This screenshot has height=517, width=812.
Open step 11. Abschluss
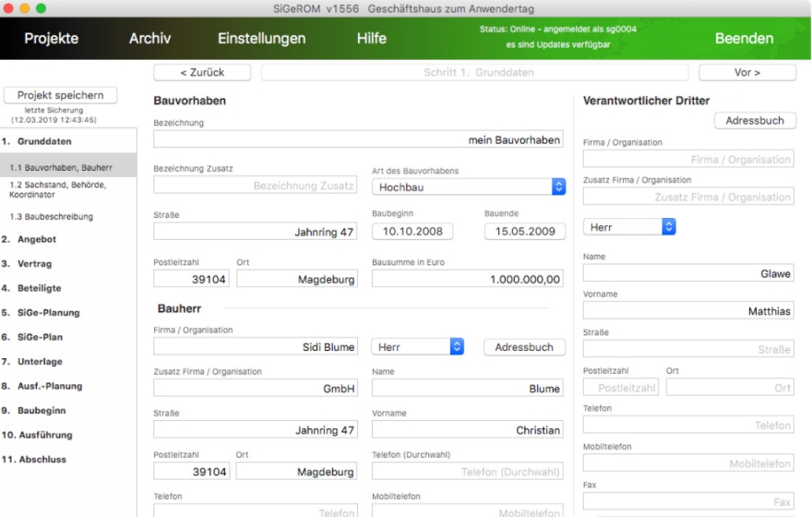point(34,459)
